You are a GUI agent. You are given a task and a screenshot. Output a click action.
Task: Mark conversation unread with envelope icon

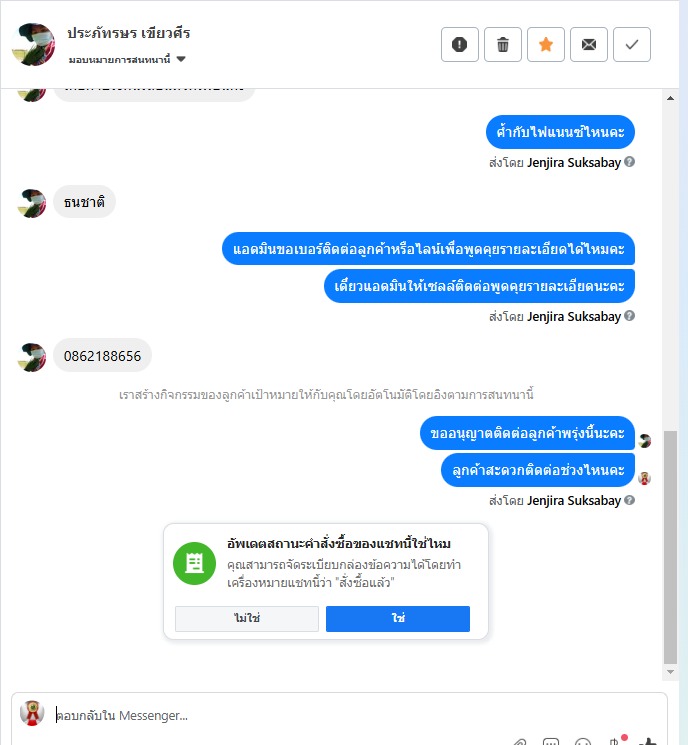point(589,45)
